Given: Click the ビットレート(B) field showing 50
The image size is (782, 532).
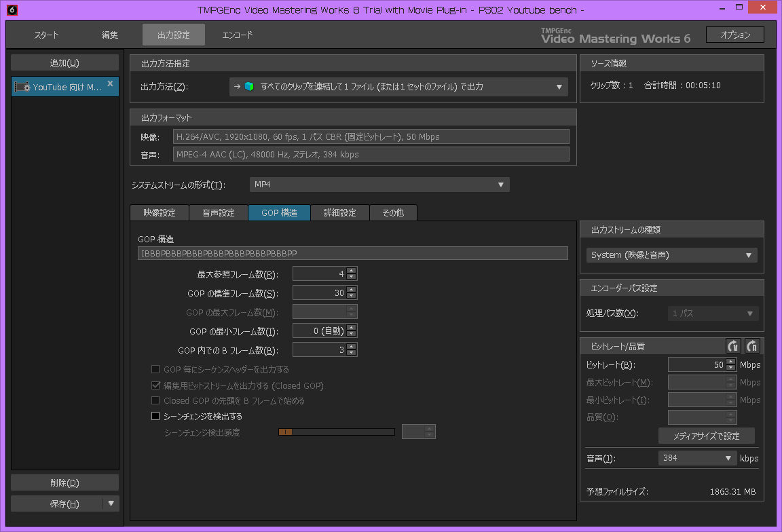Looking at the screenshot, I should point(697,364).
